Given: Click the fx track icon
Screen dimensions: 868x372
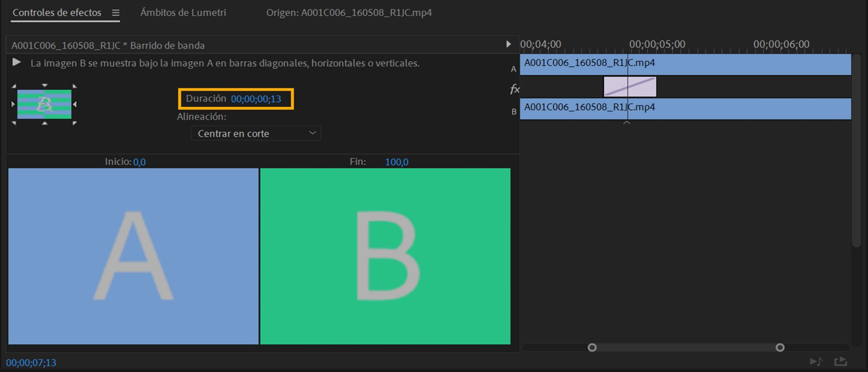Looking at the screenshot, I should [x=514, y=89].
